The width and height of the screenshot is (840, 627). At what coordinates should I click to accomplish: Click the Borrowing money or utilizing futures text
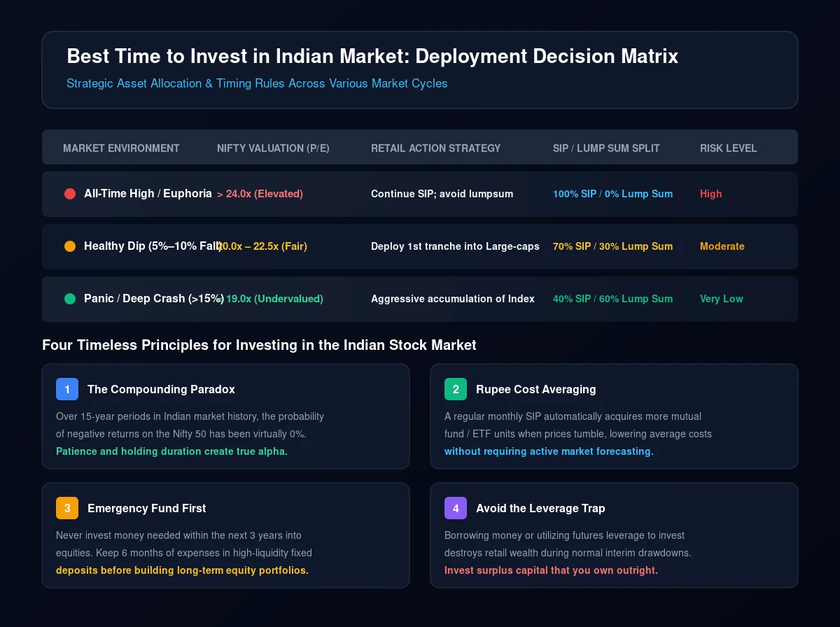click(568, 544)
